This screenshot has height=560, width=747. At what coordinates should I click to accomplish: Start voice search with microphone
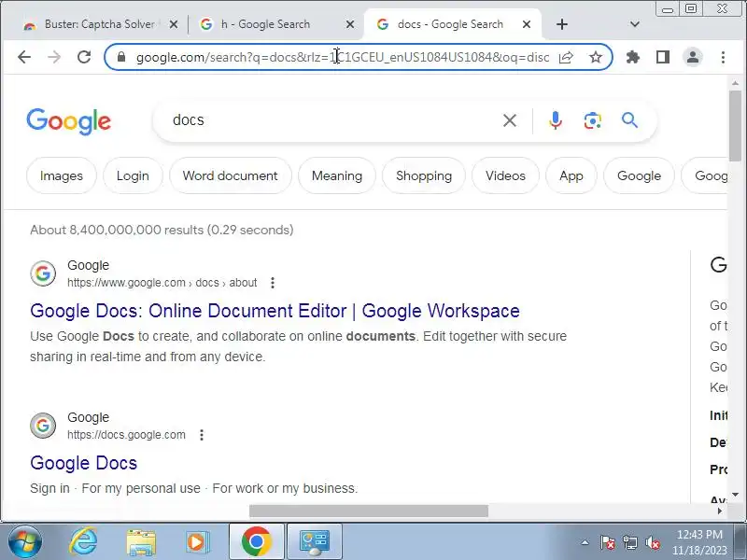click(x=555, y=120)
